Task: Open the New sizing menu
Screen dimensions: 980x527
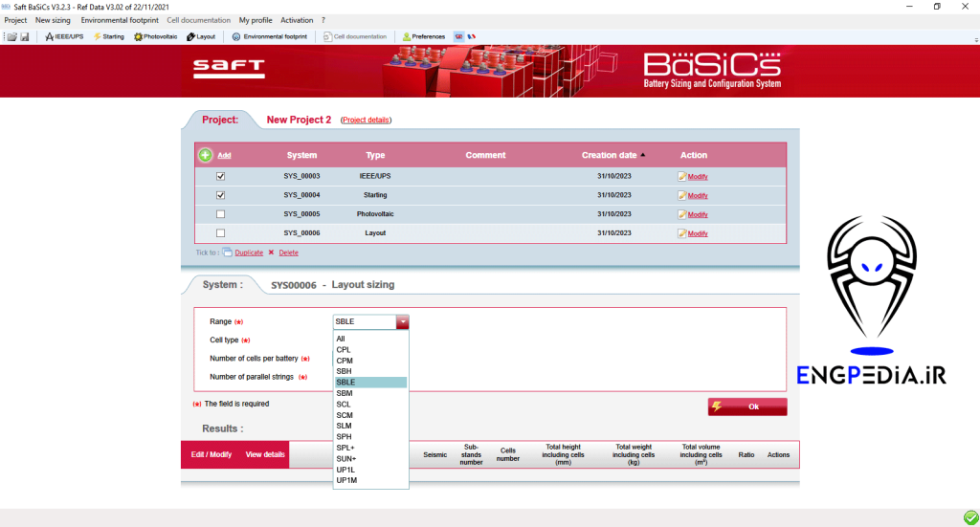Action: tap(53, 20)
